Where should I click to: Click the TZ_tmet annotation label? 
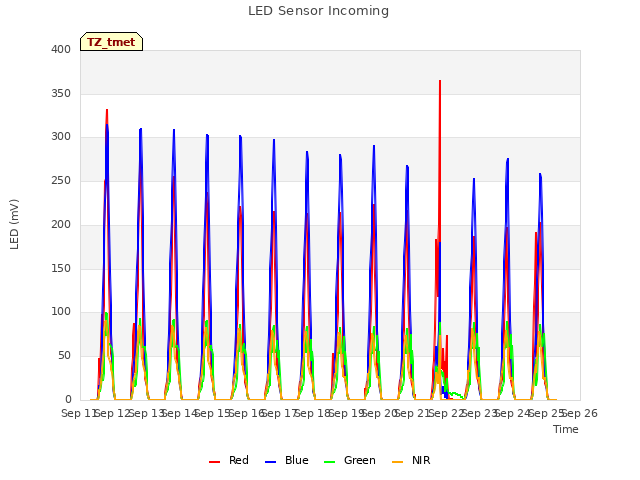[111, 42]
